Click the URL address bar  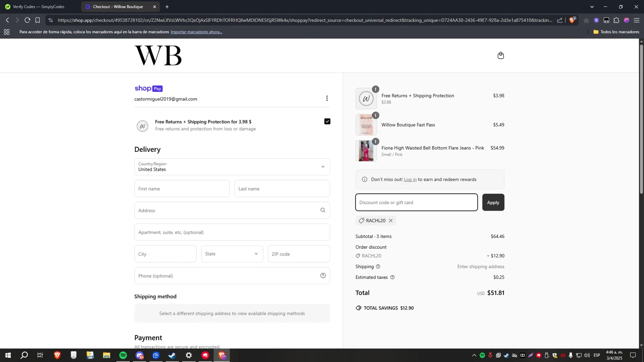(x=305, y=20)
